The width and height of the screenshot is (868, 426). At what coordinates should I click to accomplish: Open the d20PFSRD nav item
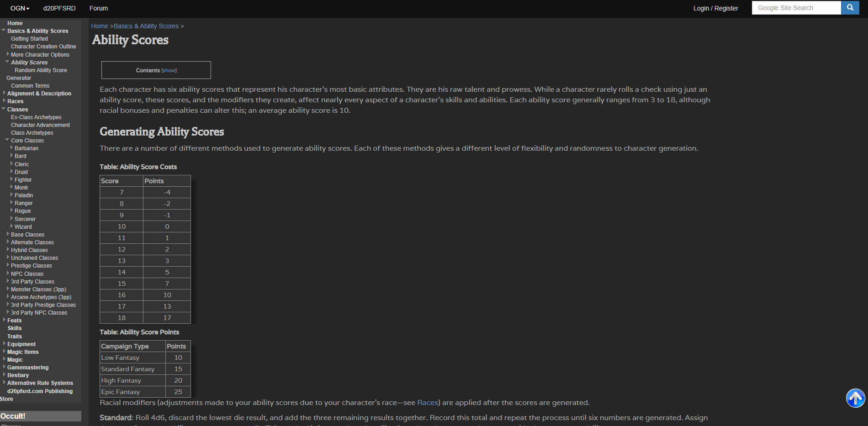[59, 8]
